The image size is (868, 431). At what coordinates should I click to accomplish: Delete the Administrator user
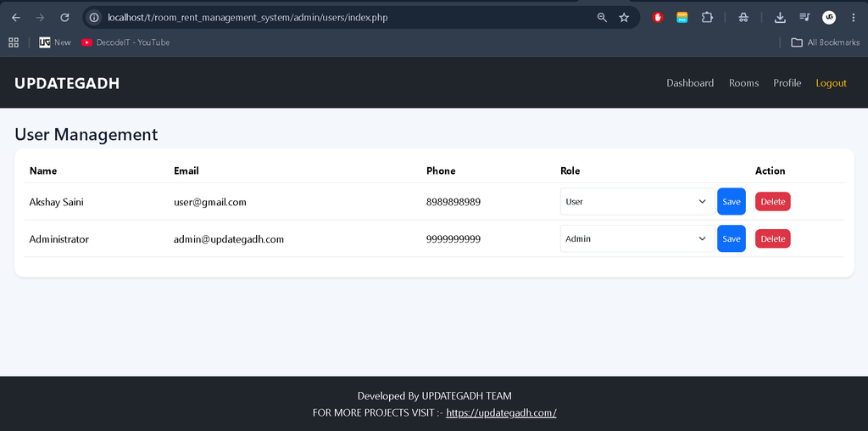click(x=773, y=238)
